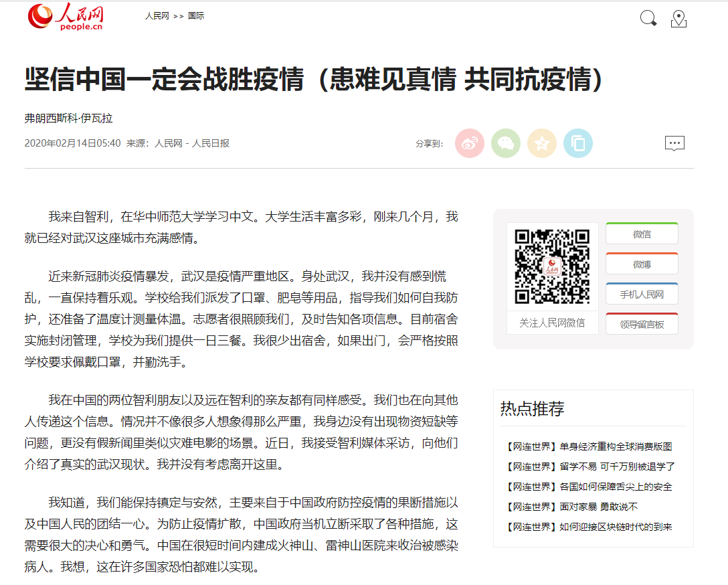Open the 国际 breadcrumb section
The image size is (728, 585).
196,16
